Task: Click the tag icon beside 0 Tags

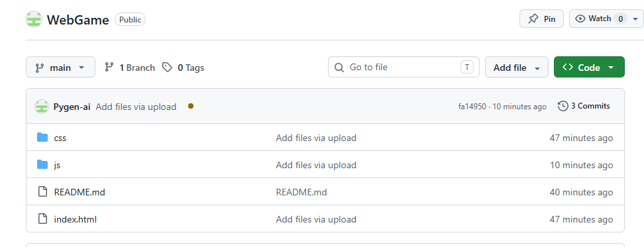Action: [x=167, y=68]
